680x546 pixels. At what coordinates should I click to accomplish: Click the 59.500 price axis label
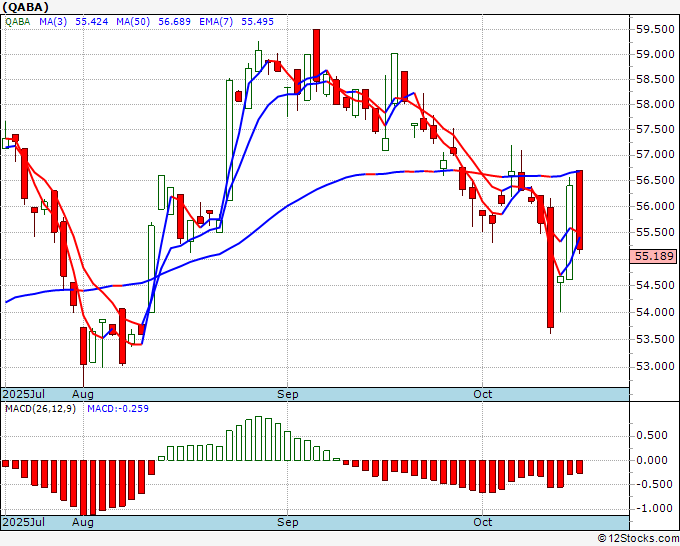tap(655, 29)
